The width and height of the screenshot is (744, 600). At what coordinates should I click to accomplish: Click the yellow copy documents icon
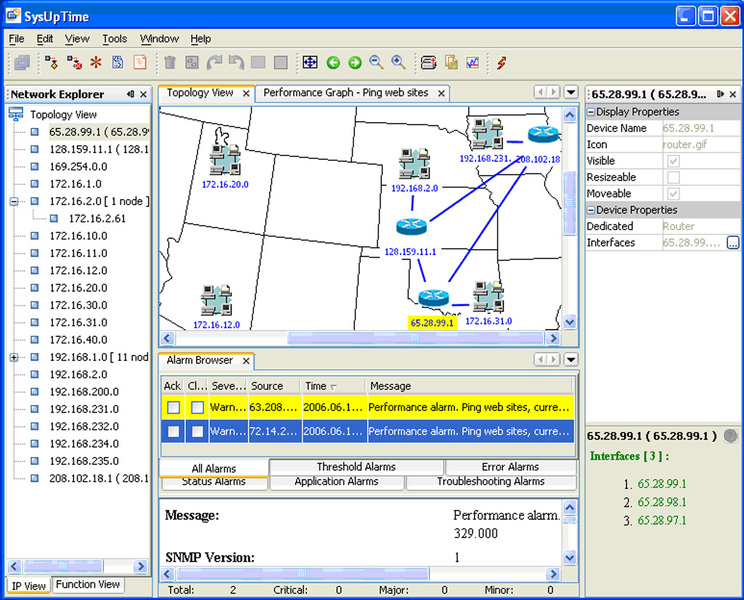pyautogui.click(x=451, y=63)
